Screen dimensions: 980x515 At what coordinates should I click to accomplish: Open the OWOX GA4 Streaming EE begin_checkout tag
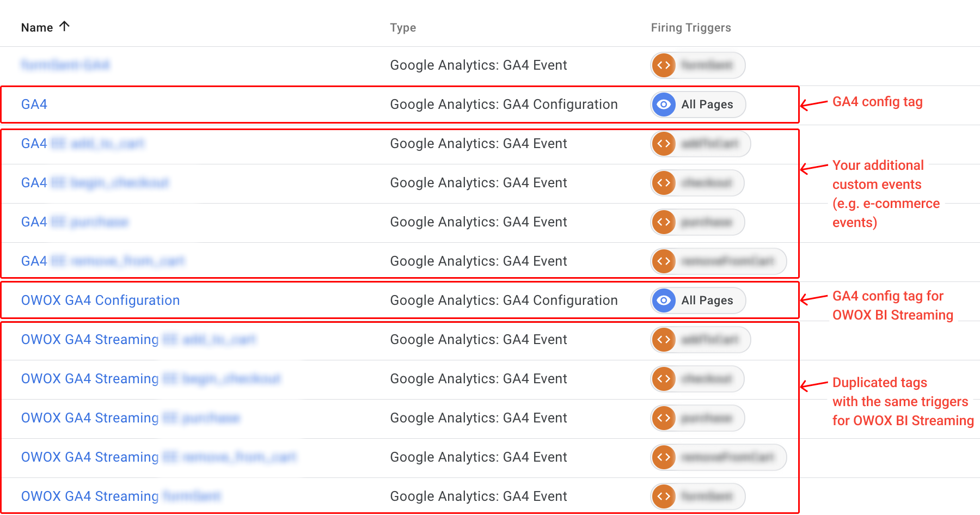pos(151,379)
